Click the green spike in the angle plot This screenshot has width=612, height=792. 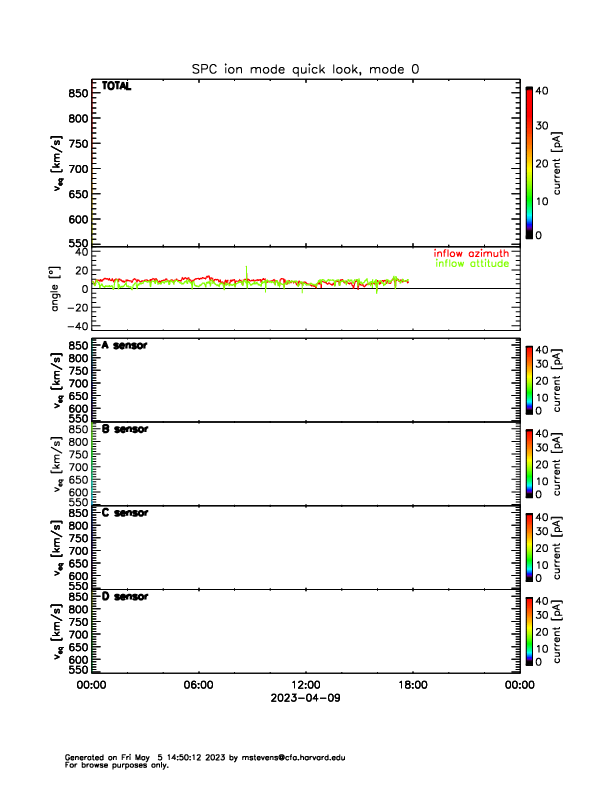coord(246,270)
